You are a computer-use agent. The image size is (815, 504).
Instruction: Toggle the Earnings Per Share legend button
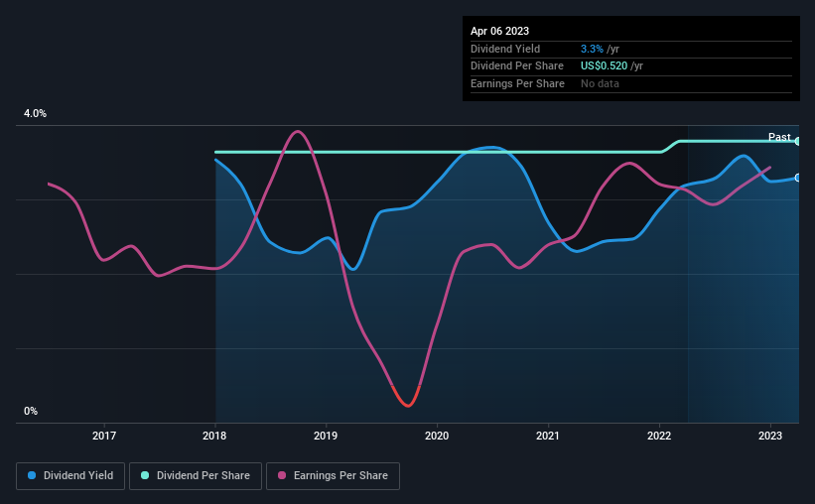[x=333, y=476]
